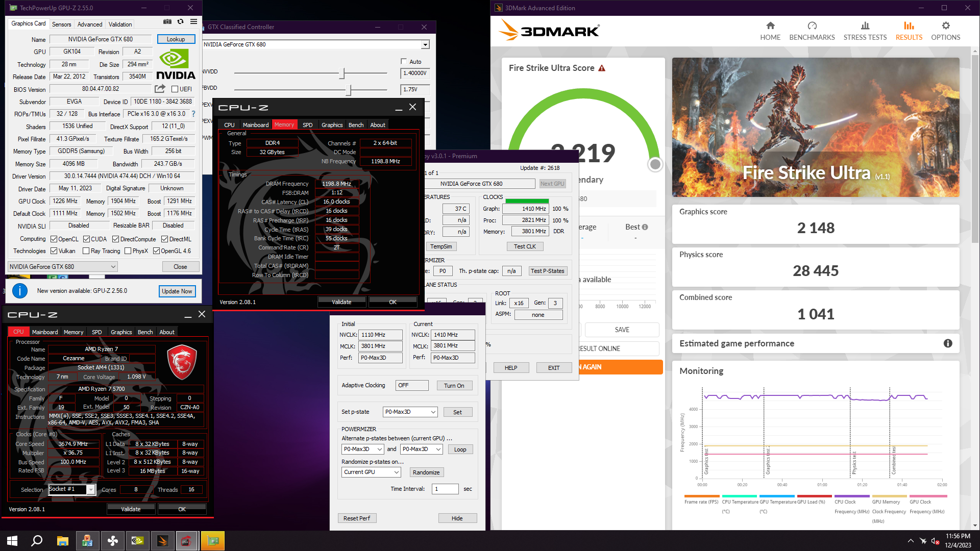Toggle the Ray Tracing checkbox
Image resolution: width=980 pixels, height=551 pixels.
tap(86, 251)
